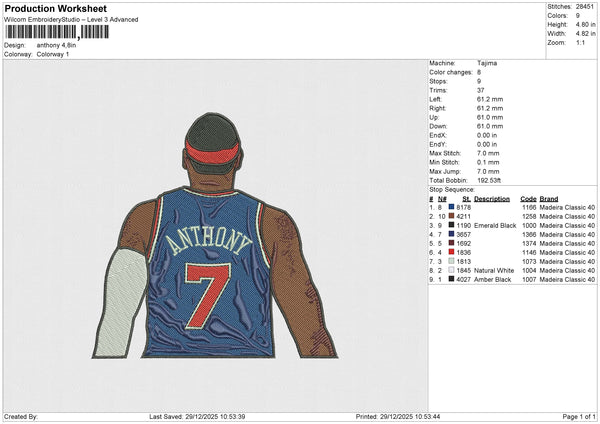
Task: Click the embroidered number 7 on jersey
Action: (207, 295)
